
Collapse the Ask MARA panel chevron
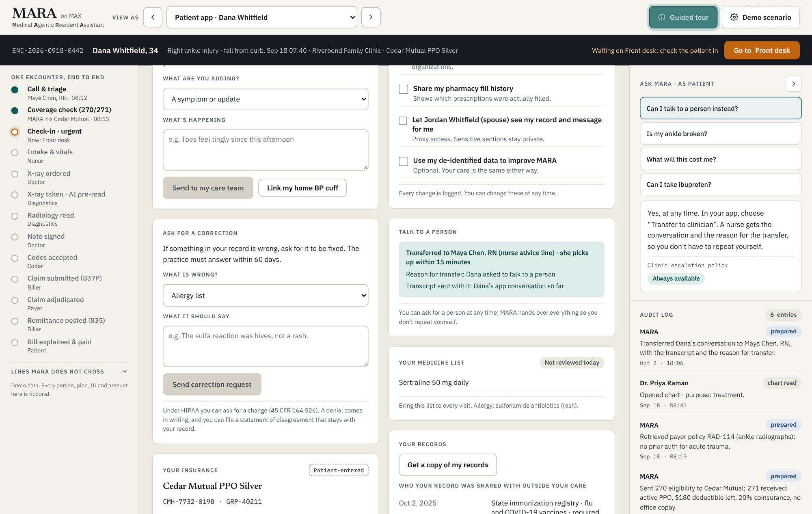[793, 84]
